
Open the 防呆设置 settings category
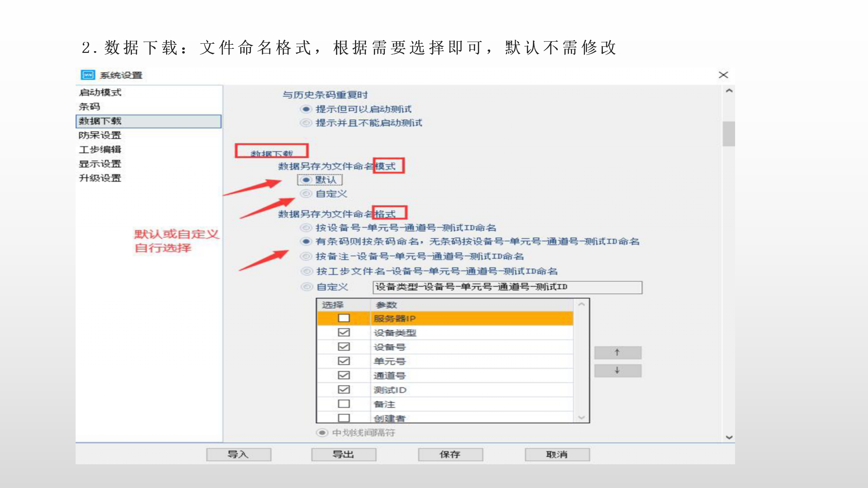(100, 135)
